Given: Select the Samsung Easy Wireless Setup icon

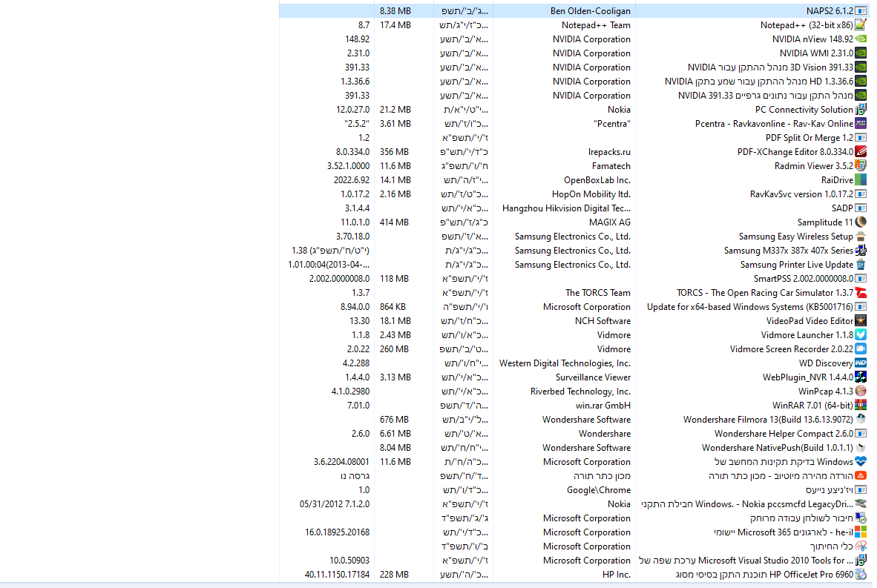Looking at the screenshot, I should click(x=861, y=237).
